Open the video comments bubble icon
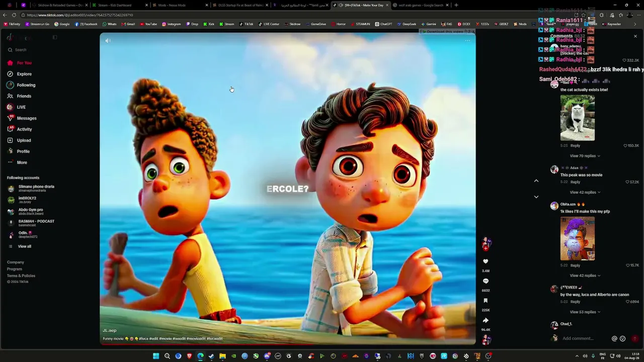The width and height of the screenshot is (644, 362). 486,281
